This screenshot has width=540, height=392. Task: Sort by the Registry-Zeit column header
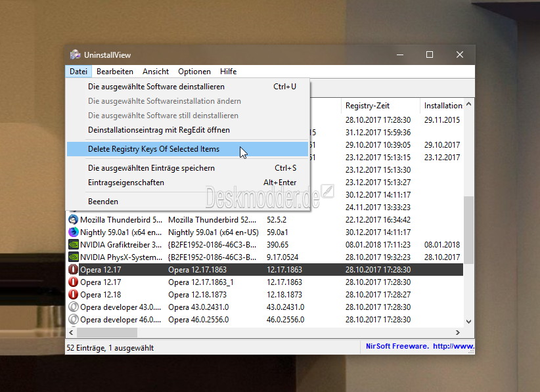380,106
